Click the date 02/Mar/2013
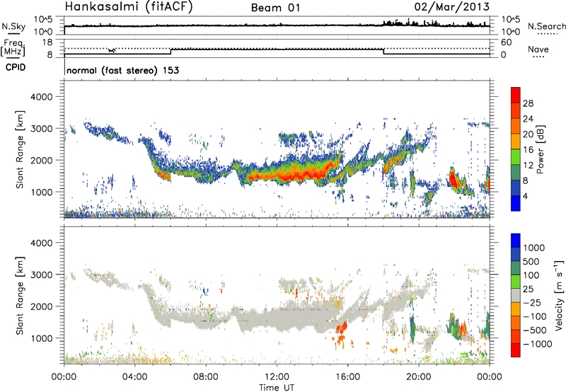The image size is (566, 392). click(452, 6)
